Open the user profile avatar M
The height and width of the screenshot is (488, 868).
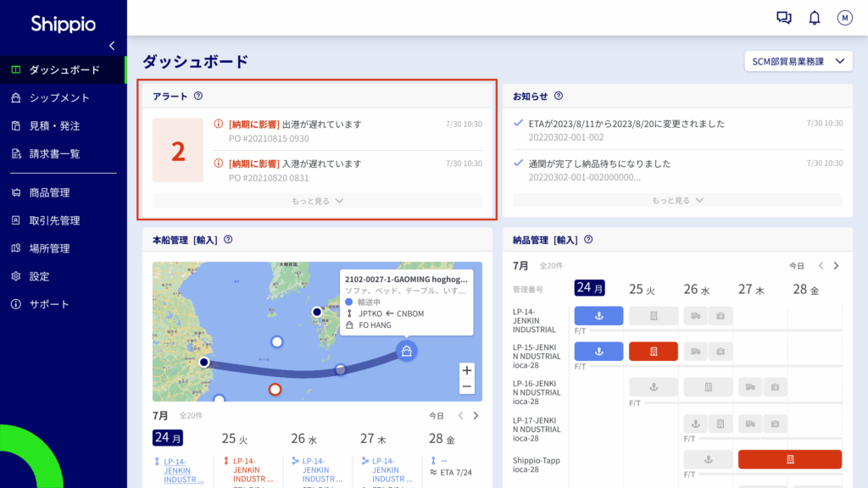point(844,18)
